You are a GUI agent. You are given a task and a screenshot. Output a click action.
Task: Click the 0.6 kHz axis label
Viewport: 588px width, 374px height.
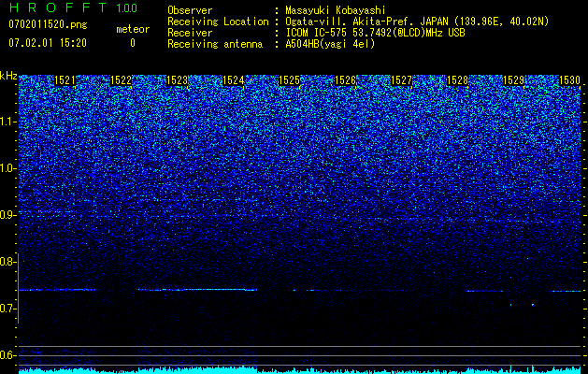[x=8, y=355]
